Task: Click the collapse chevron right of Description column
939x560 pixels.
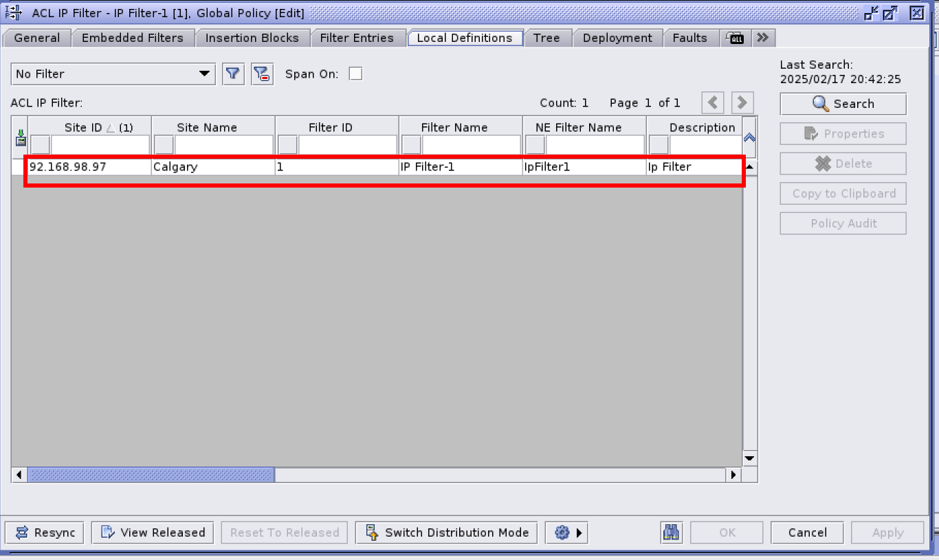Action: 750,137
